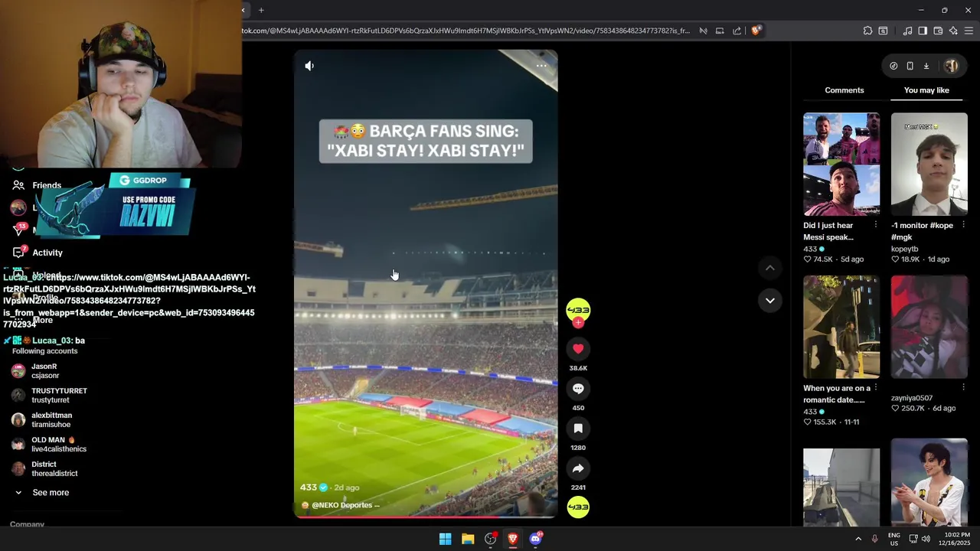Image resolution: width=980 pixels, height=551 pixels.
Task: Click the 433 author name on video
Action: [x=308, y=487]
